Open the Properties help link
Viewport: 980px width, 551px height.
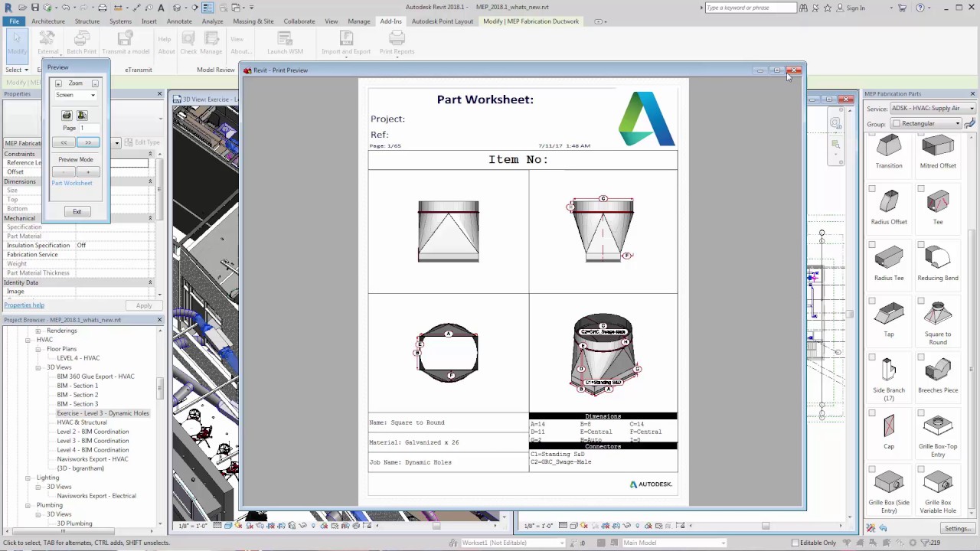coord(24,305)
